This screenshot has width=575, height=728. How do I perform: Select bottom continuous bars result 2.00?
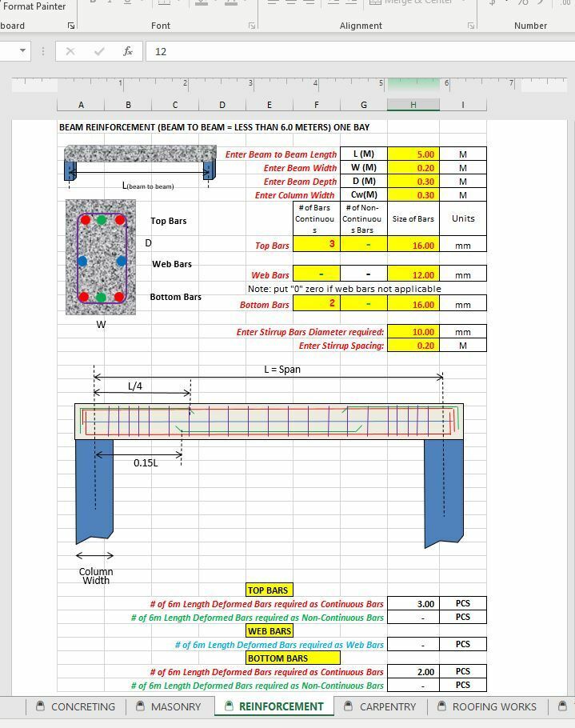point(413,671)
